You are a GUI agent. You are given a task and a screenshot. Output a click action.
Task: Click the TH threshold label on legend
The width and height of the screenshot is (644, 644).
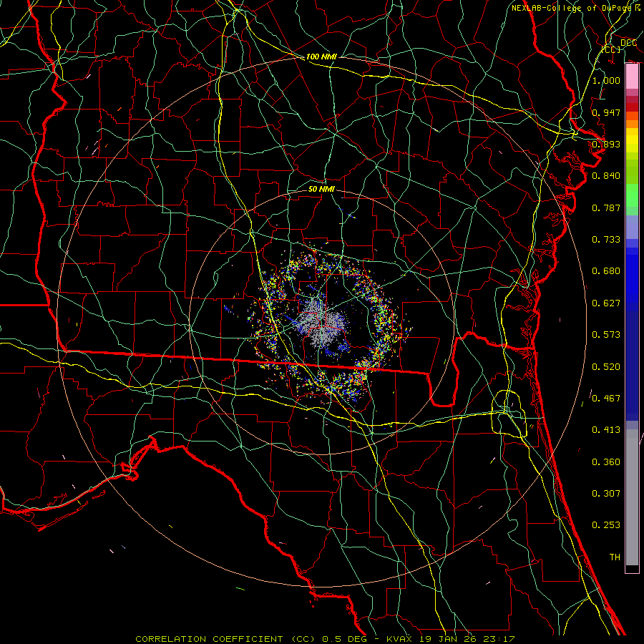(x=614, y=557)
